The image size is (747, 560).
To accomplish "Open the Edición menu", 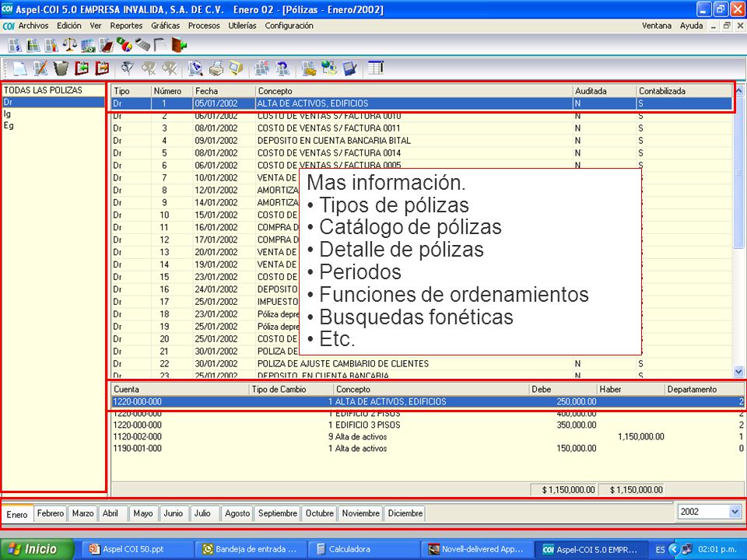I will 69,26.
